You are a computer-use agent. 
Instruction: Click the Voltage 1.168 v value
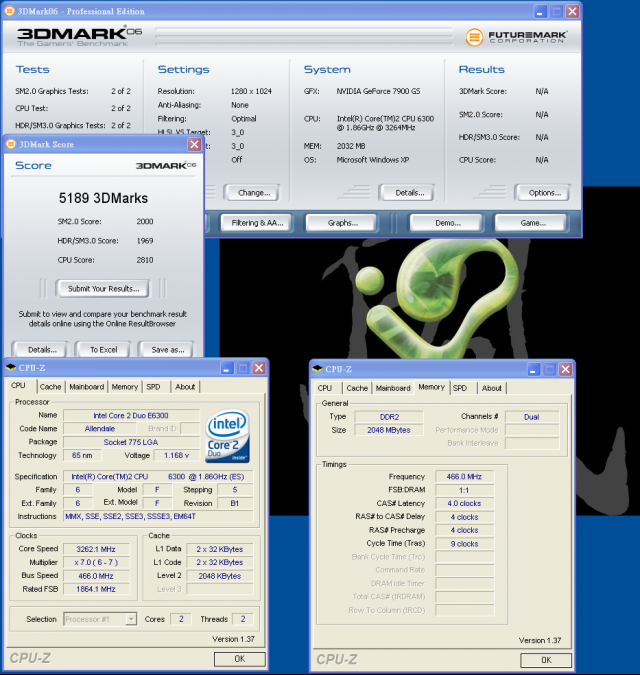coord(176,455)
